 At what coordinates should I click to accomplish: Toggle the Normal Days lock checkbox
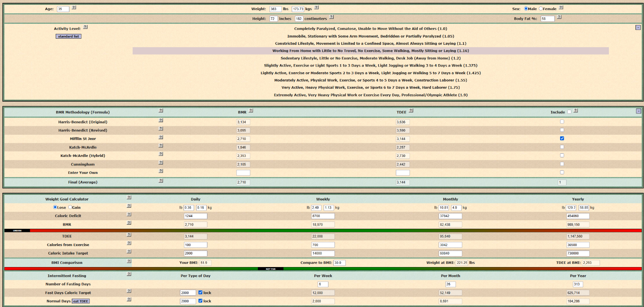201,301
